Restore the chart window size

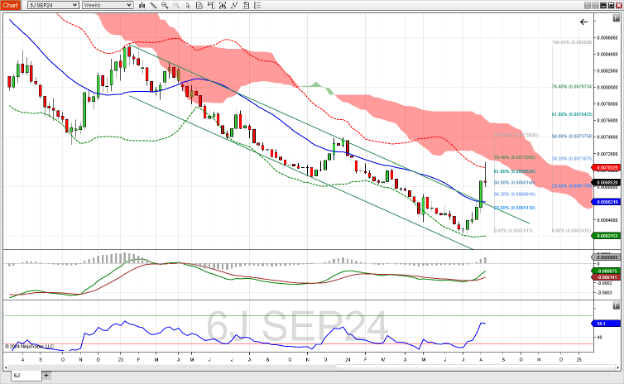(x=611, y=5)
